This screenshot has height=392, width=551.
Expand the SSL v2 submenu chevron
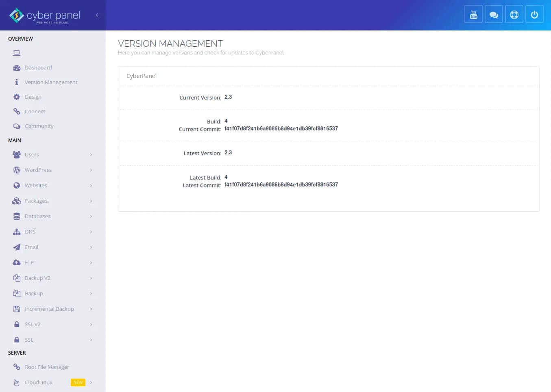pos(91,324)
